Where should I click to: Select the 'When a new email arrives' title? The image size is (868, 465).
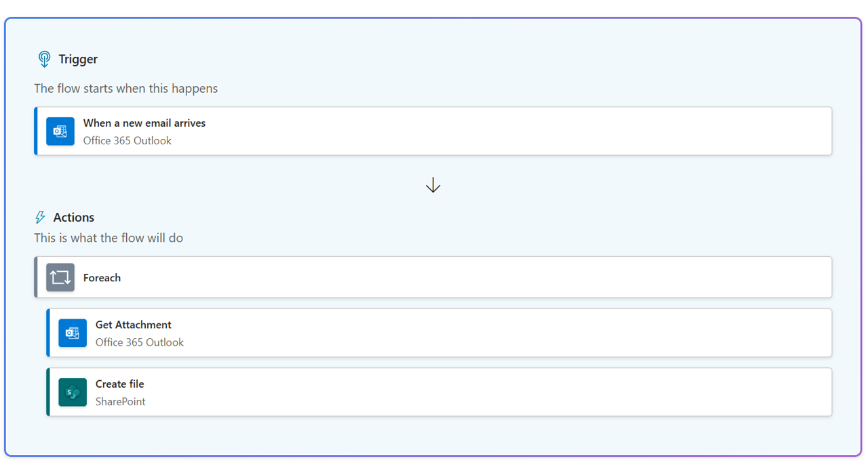144,123
